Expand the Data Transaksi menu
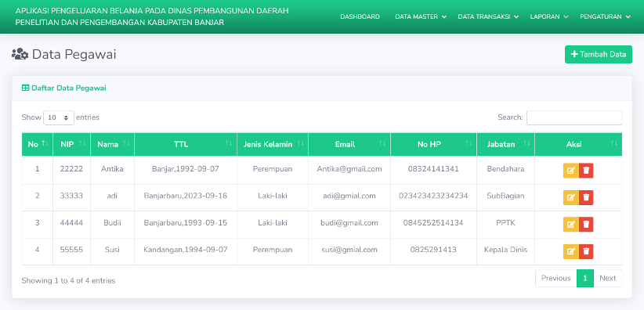 point(488,17)
